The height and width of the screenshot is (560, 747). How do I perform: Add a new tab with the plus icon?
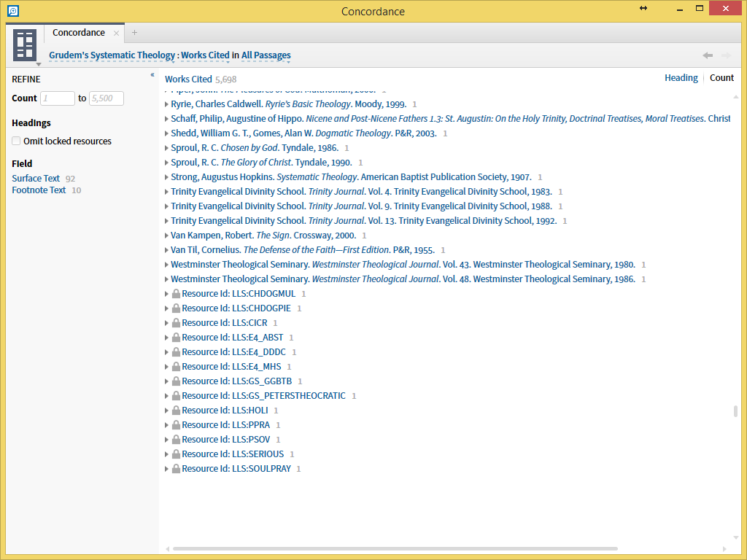(x=134, y=32)
